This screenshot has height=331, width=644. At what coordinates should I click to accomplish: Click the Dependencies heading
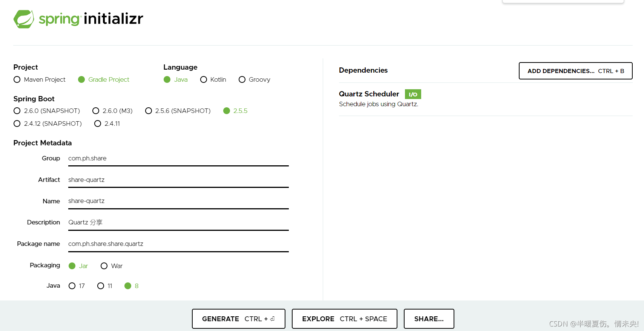click(x=363, y=70)
